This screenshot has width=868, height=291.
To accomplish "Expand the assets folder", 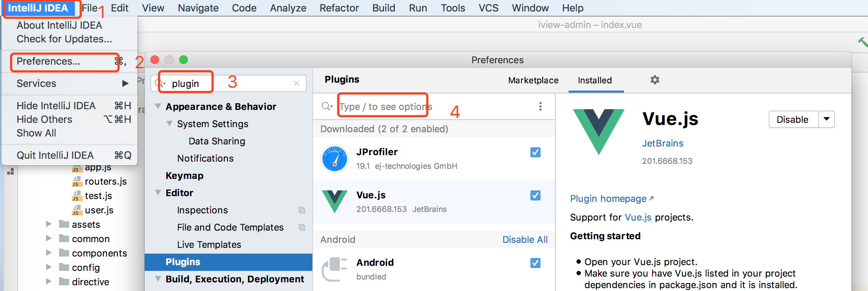I will (x=49, y=224).
